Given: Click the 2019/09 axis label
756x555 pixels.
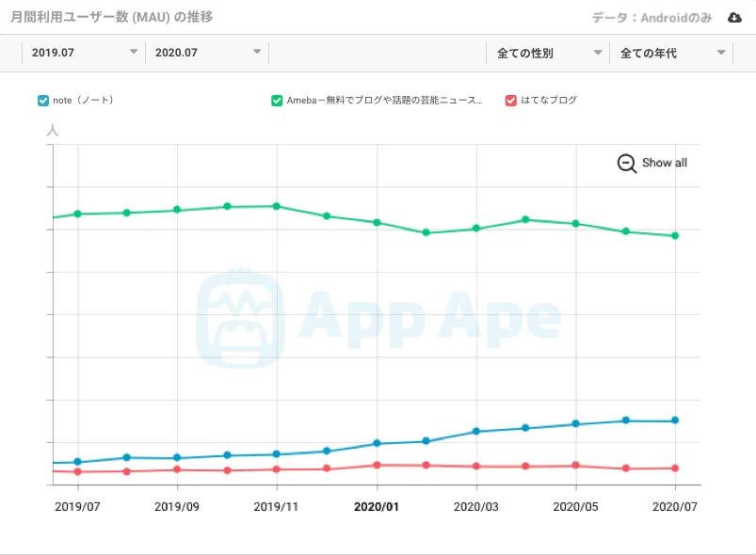Looking at the screenshot, I should pos(176,507).
